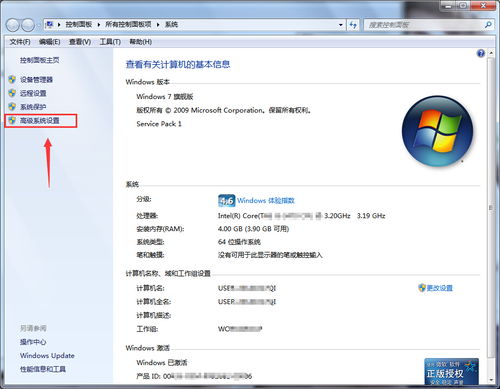This screenshot has width=500, height=389.
Task: Click the shield icon beside 系统保护
Action: [12, 107]
